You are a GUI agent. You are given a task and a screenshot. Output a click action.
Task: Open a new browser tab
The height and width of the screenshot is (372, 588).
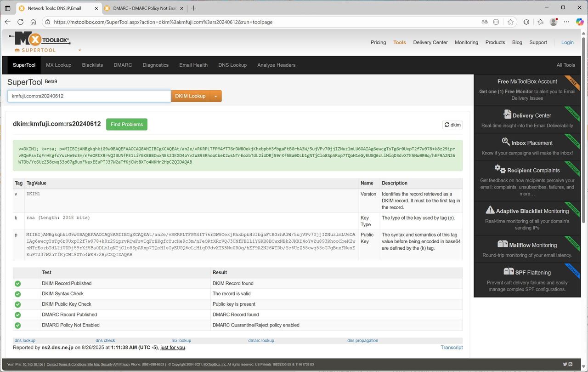[193, 8]
